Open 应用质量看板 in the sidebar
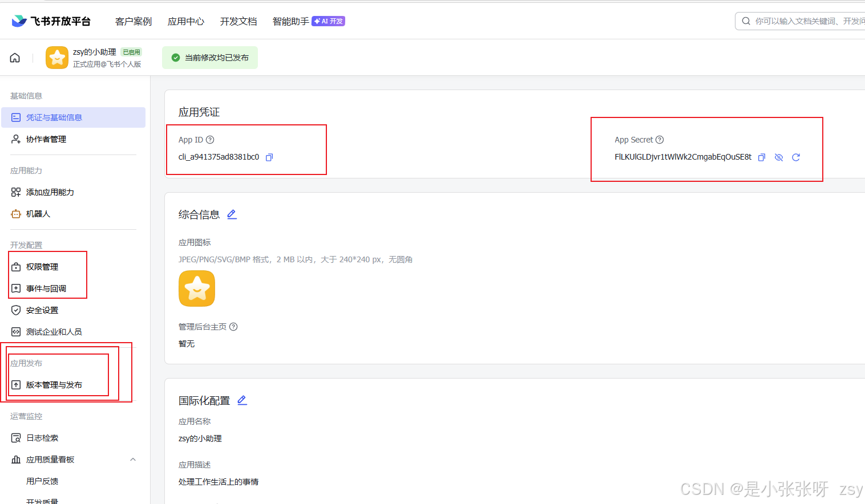 point(50,460)
